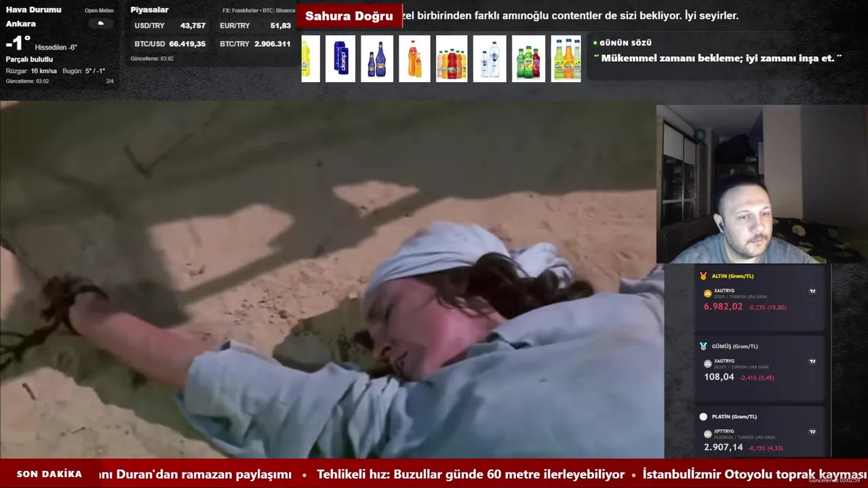Click the Sahura Doğru red banner
Viewport: 868px width, 488px height.
tap(349, 16)
